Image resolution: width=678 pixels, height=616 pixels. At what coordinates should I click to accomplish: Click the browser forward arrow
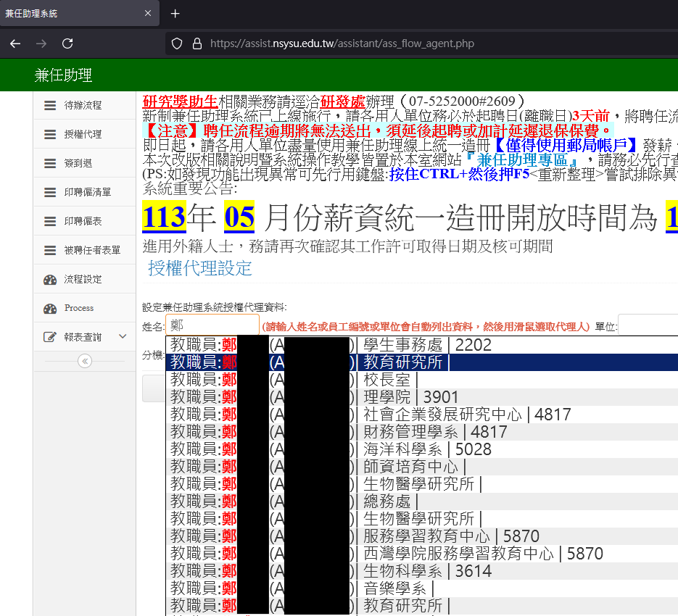(41, 43)
